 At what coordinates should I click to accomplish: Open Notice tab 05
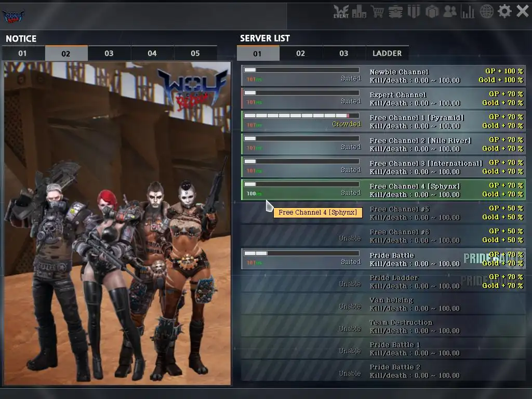(x=195, y=54)
